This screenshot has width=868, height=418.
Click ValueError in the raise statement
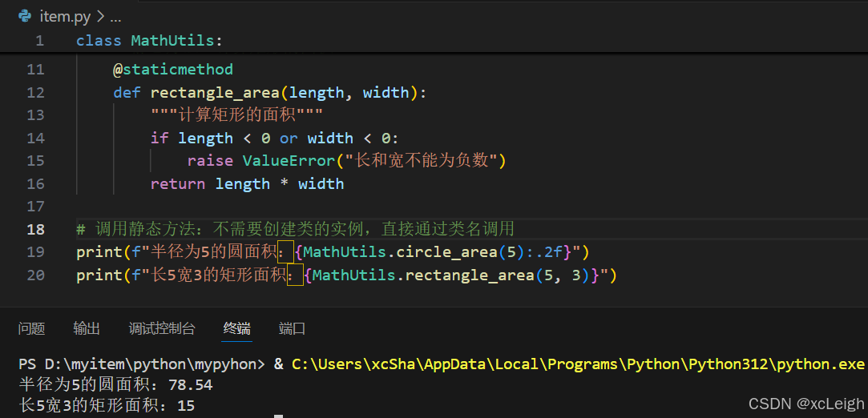(x=289, y=161)
